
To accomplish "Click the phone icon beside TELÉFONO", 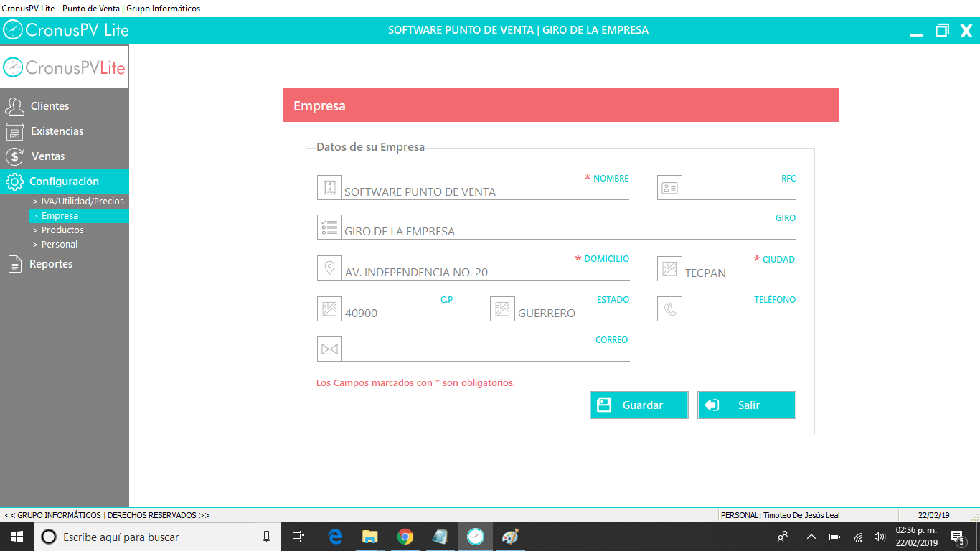I will tap(669, 309).
